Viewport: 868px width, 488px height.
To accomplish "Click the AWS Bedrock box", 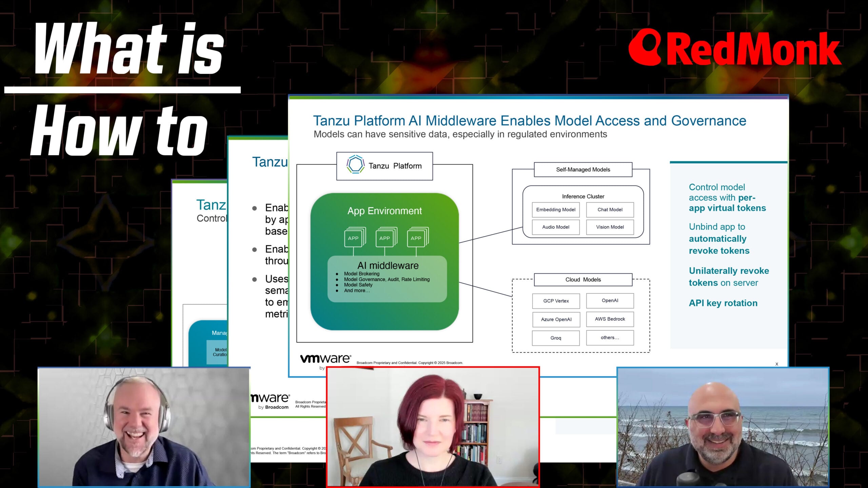I will [x=610, y=319].
